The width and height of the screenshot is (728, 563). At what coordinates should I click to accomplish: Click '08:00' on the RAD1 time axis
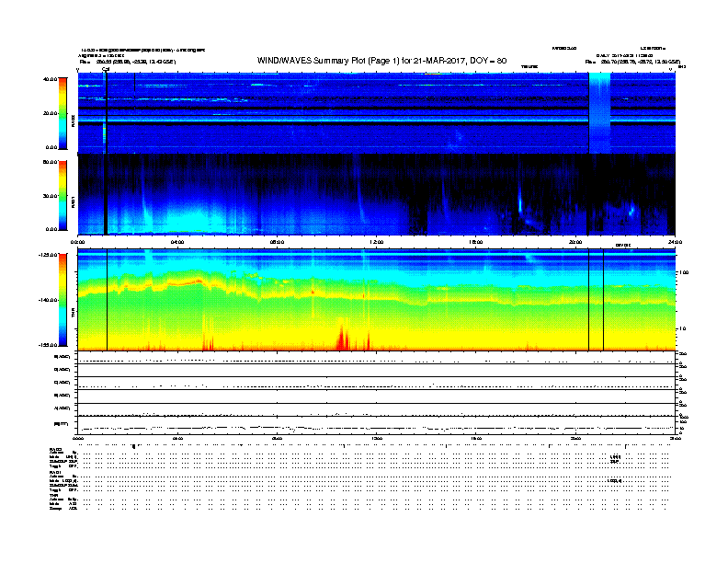(277, 242)
